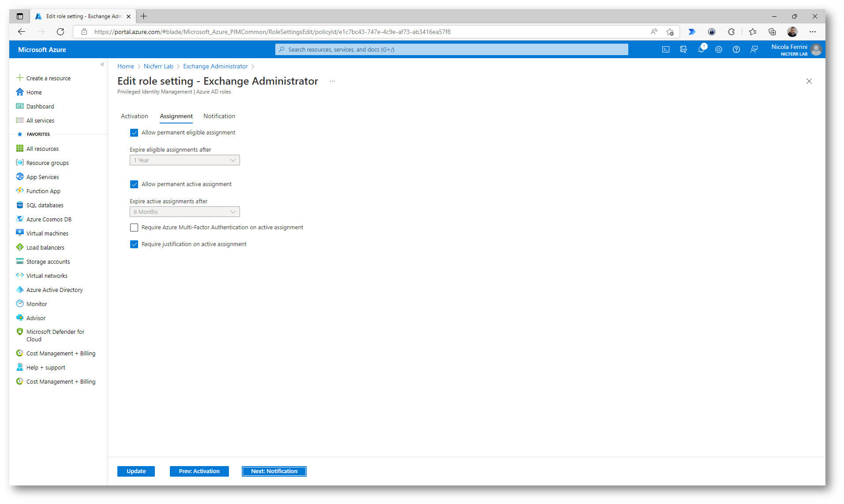This screenshot has height=504, width=844.
Task: Open Directories and subscriptions filter icon
Action: 683,49
